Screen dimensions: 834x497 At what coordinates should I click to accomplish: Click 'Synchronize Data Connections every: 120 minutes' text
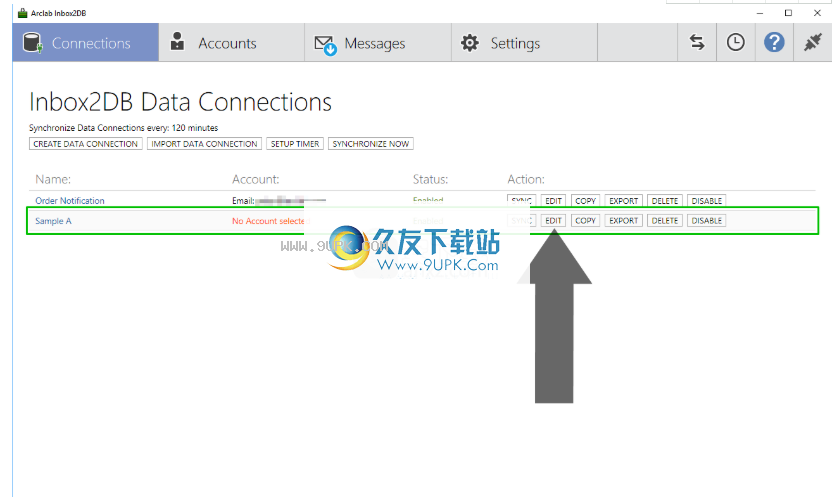coord(123,128)
